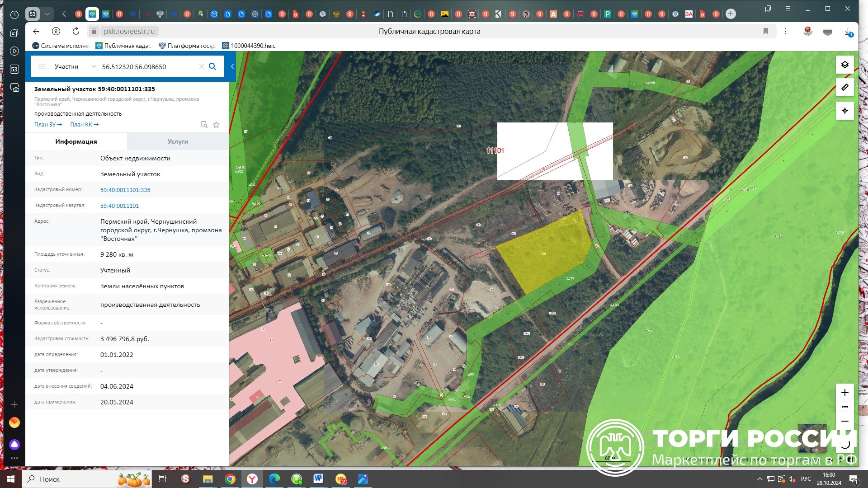Click the find-on-map icon beside the star
868x488 pixels.
tap(204, 125)
